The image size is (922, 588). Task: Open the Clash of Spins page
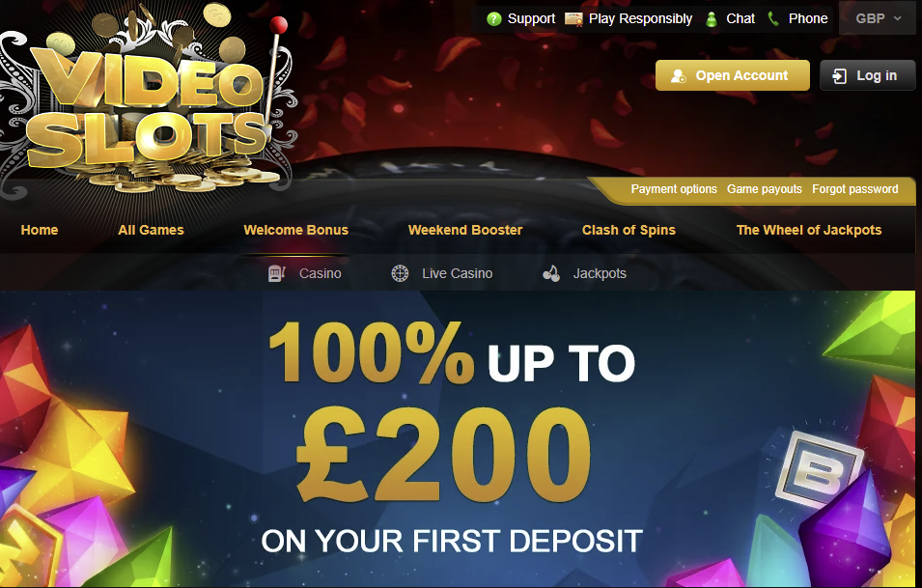point(629,230)
